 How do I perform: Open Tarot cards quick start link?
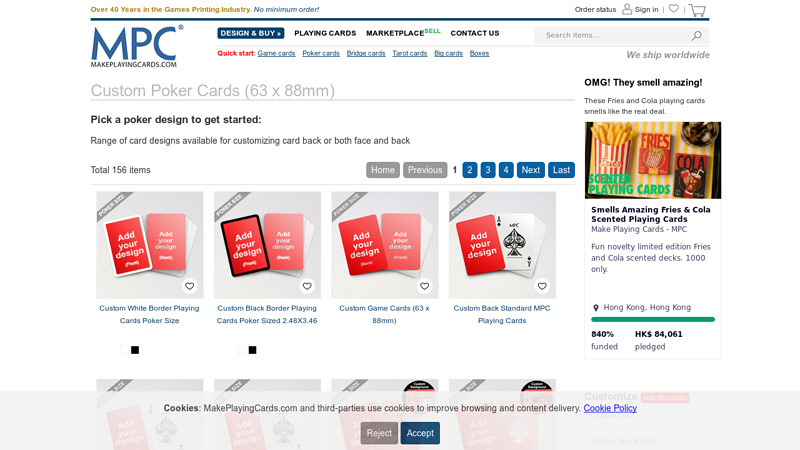click(410, 53)
